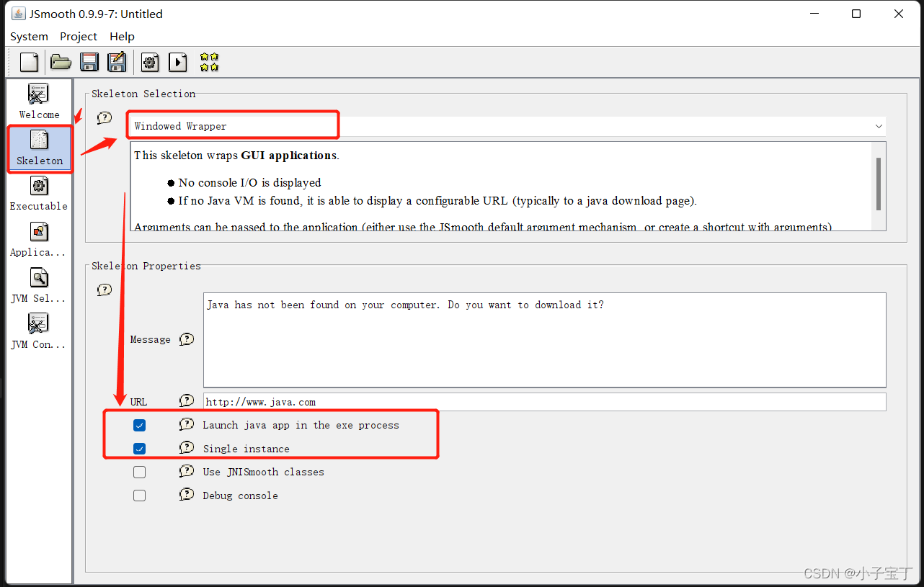Click the 'Launch java app in the exe process' label
924x587 pixels.
(x=301, y=425)
